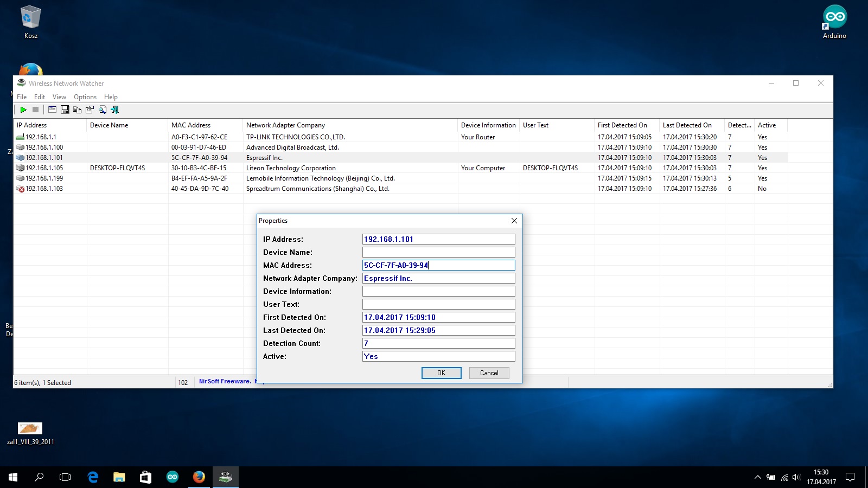Open the taskbar search icon
The height and width of the screenshot is (488, 868).
click(x=39, y=477)
